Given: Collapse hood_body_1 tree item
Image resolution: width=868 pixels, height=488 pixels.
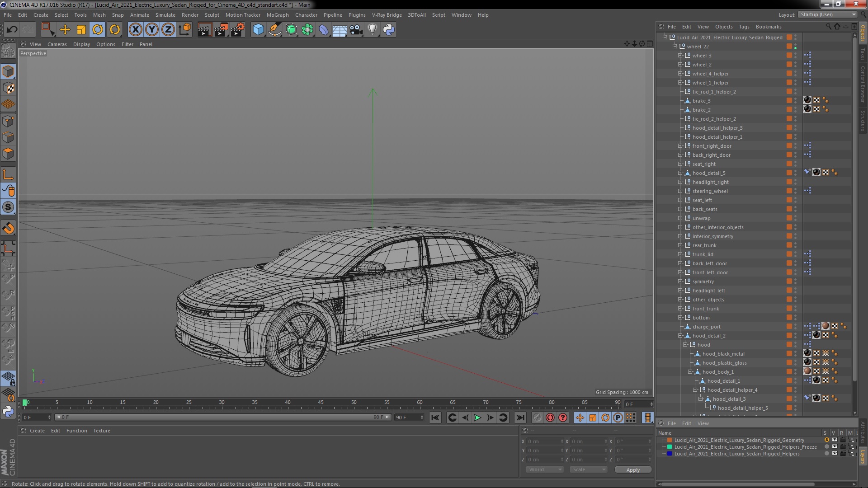Looking at the screenshot, I should point(690,372).
